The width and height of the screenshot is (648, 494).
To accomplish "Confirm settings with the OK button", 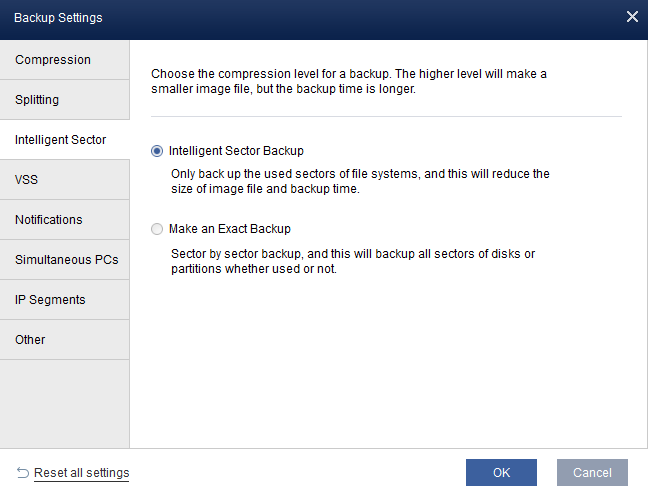I will click(501, 473).
